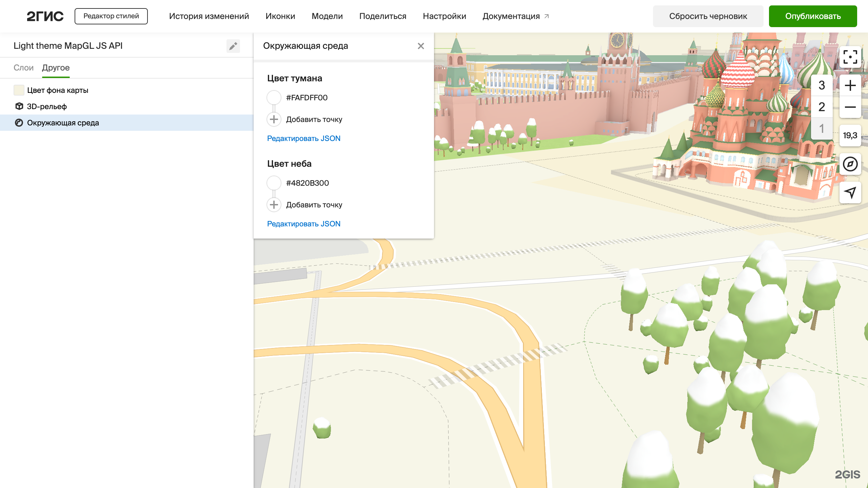This screenshot has width=868, height=488.
Task: Open История изменений menu item
Action: [x=209, y=16]
